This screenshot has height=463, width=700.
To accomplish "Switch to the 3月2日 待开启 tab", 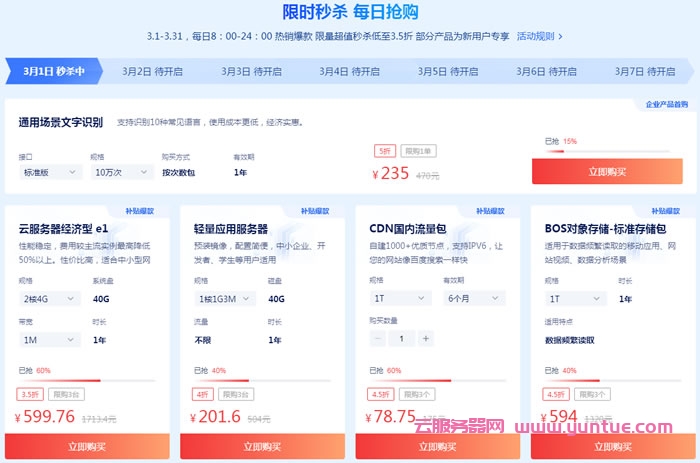I will (x=152, y=72).
